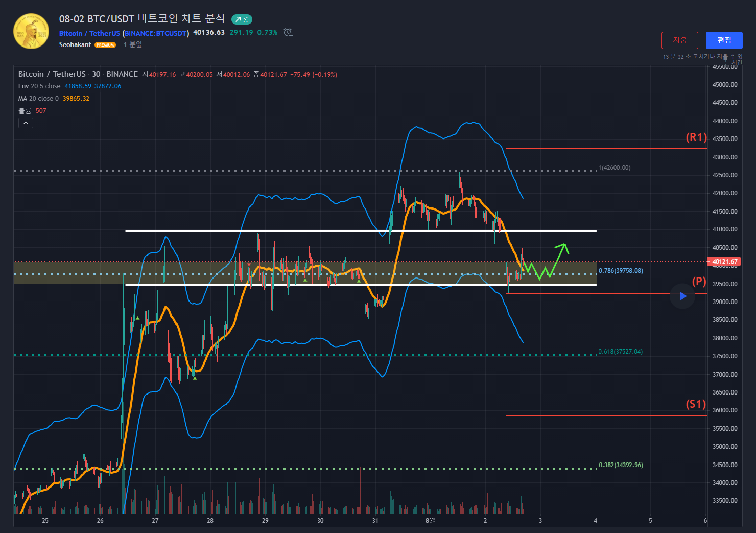
Task: Select the MA 20 close indicator legend
Action: [x=38, y=99]
